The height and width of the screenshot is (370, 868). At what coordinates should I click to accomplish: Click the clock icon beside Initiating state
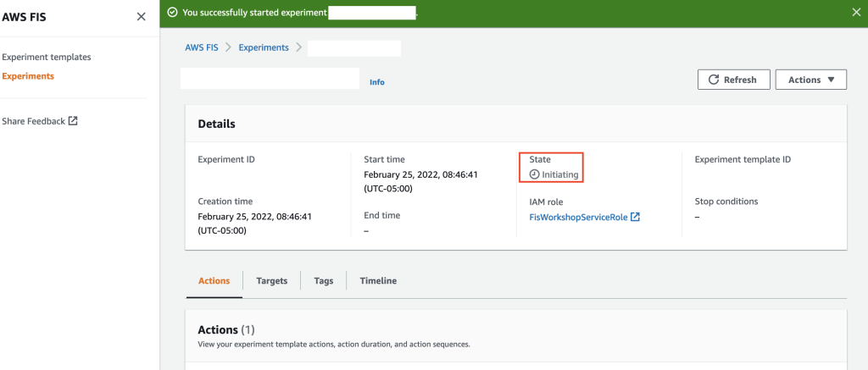pos(534,174)
